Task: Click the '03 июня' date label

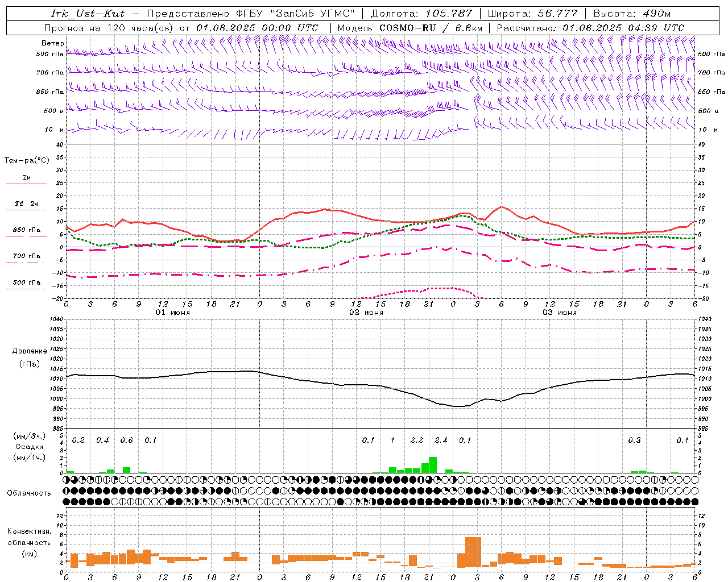Action: [560, 313]
